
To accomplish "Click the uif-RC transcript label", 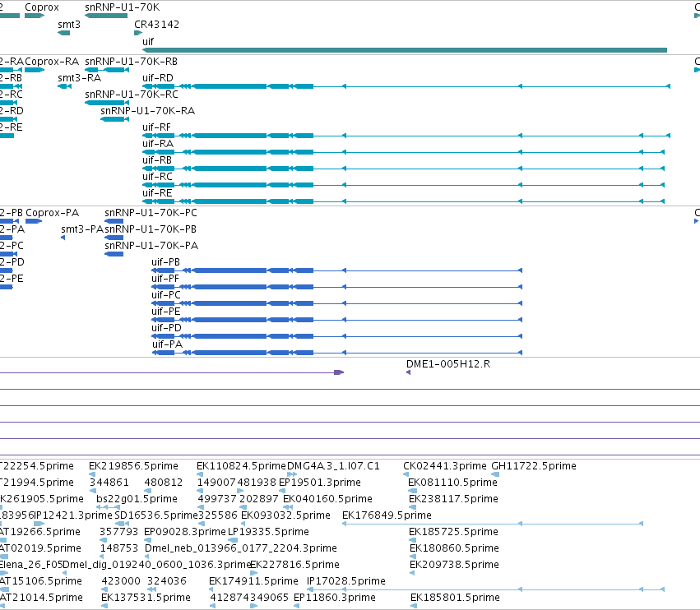I will click(x=157, y=177).
